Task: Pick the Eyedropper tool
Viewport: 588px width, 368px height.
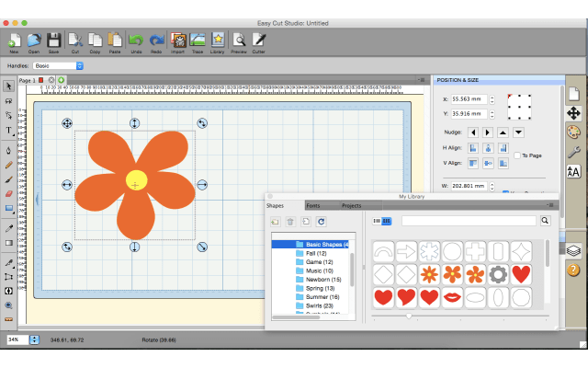Action: point(8,228)
